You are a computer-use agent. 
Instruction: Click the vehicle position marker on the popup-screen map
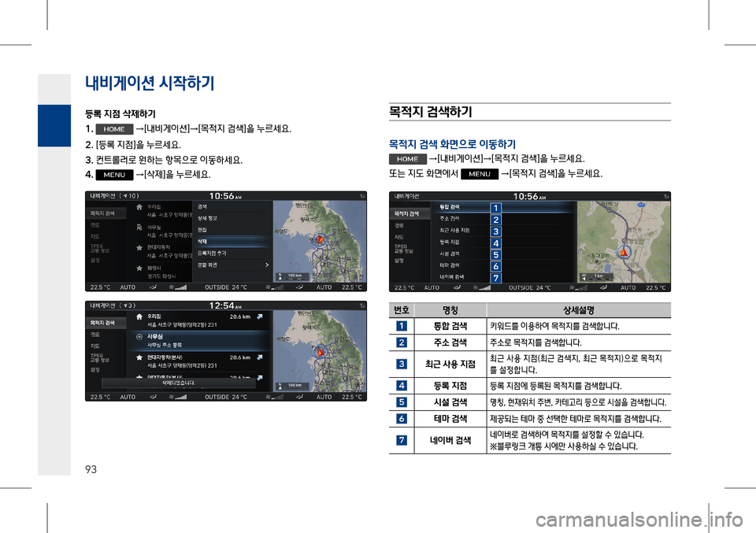pyautogui.click(x=320, y=239)
